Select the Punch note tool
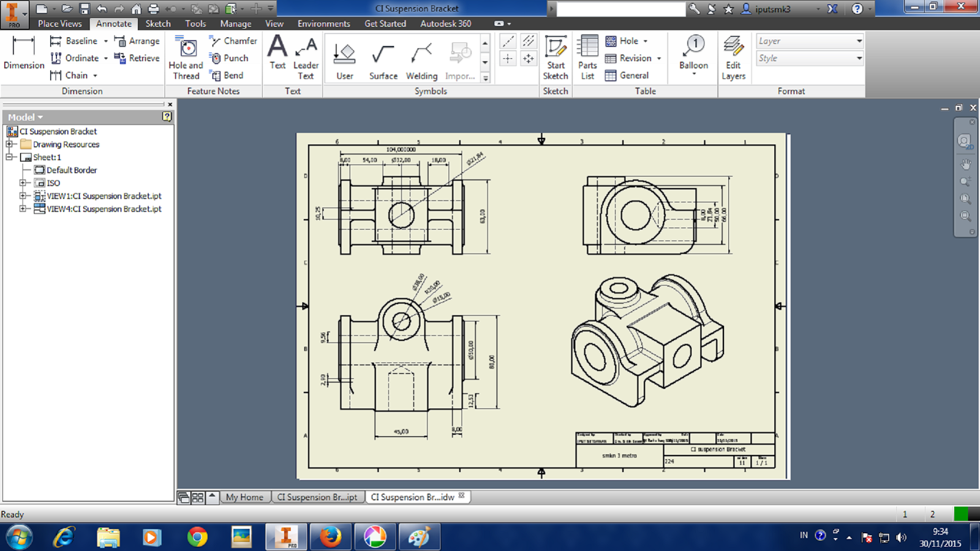 click(x=228, y=58)
